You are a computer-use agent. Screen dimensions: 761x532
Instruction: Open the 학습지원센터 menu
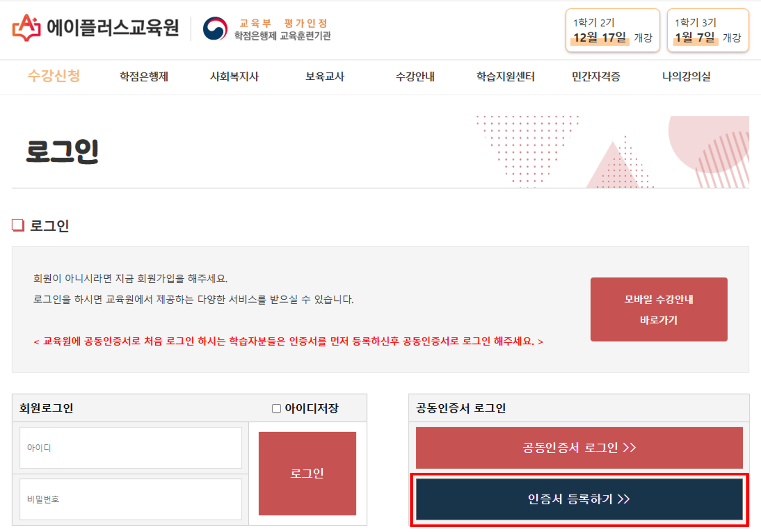pyautogui.click(x=506, y=77)
